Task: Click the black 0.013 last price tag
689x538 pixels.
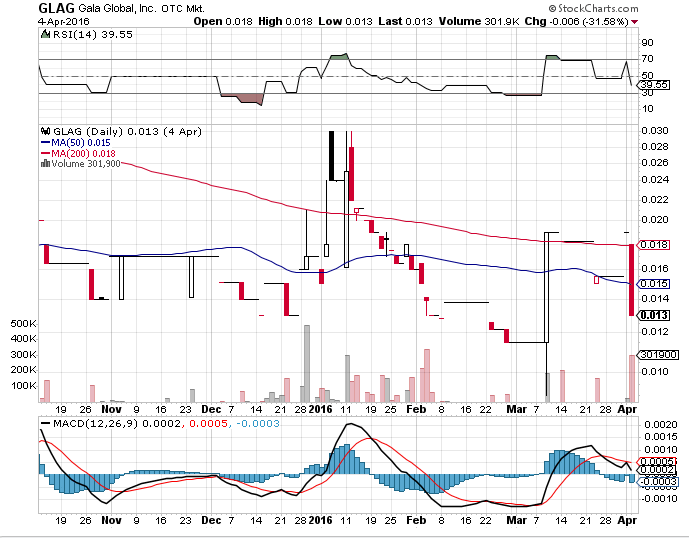Action: point(654,315)
